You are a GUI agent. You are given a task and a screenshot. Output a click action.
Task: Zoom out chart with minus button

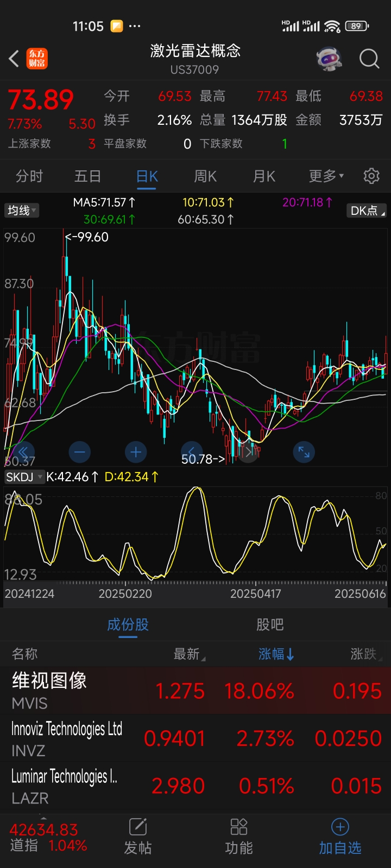(80, 452)
